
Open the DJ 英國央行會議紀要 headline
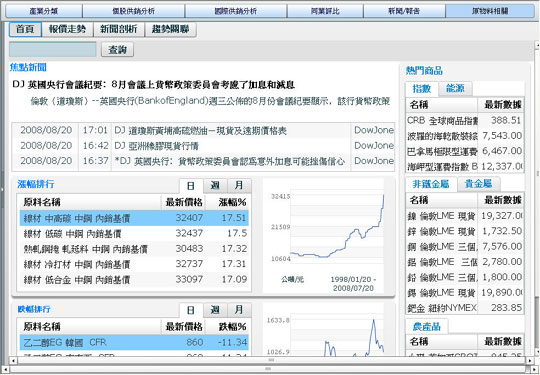click(153, 85)
